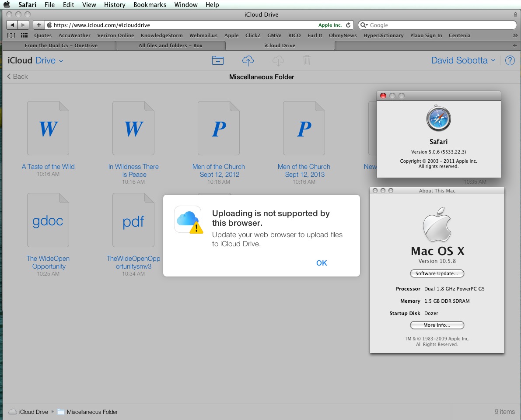Click the download cloud icon
Viewport: 521px width, 420px height.
[x=278, y=60]
